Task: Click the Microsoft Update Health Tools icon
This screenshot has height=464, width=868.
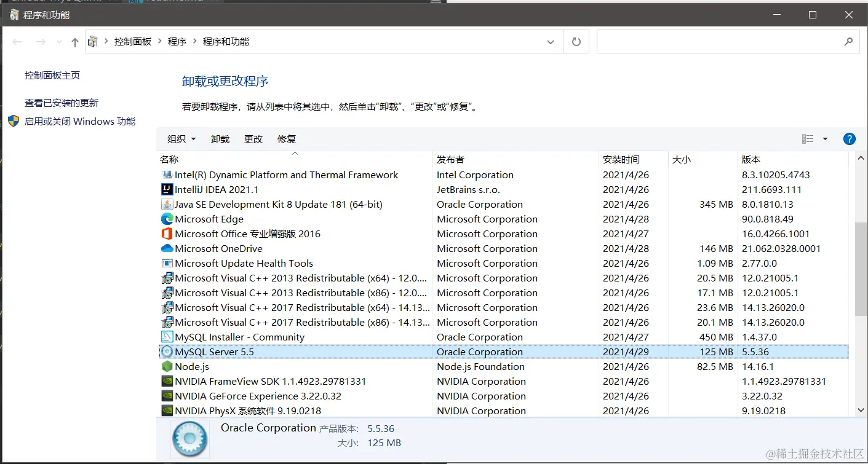Action: 167,263
